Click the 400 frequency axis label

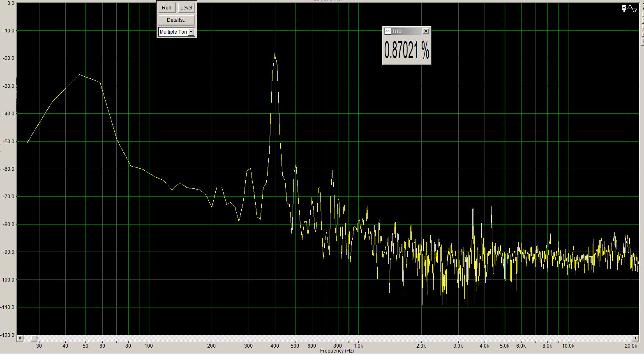pyautogui.click(x=275, y=346)
